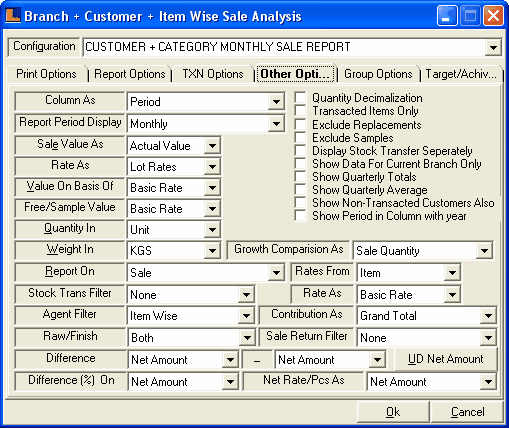
Task: Tick Show Non-Transacted Customers Also
Action: point(300,202)
